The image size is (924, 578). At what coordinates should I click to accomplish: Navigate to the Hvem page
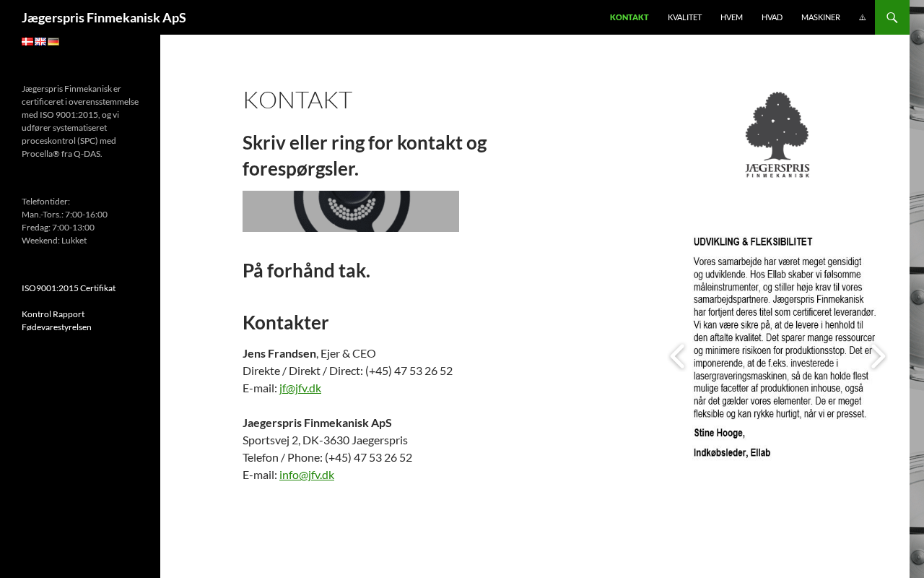[x=731, y=17]
